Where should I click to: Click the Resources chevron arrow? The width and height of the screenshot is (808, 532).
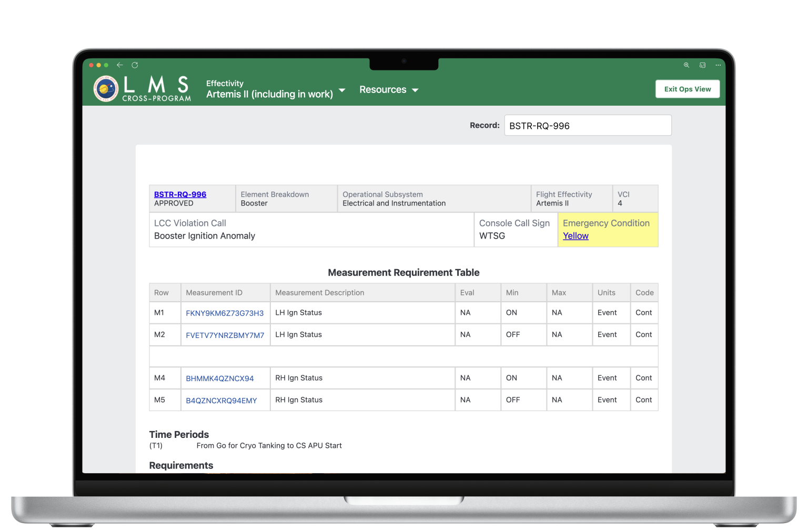(415, 90)
